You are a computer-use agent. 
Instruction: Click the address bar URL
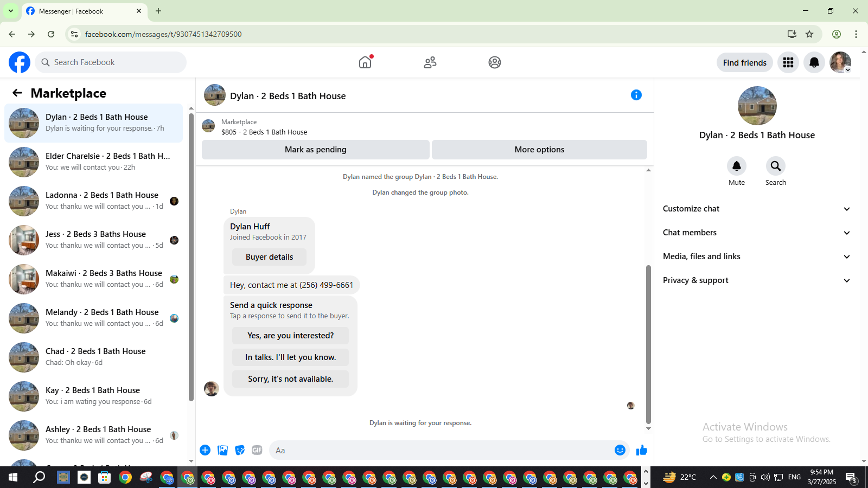(163, 34)
